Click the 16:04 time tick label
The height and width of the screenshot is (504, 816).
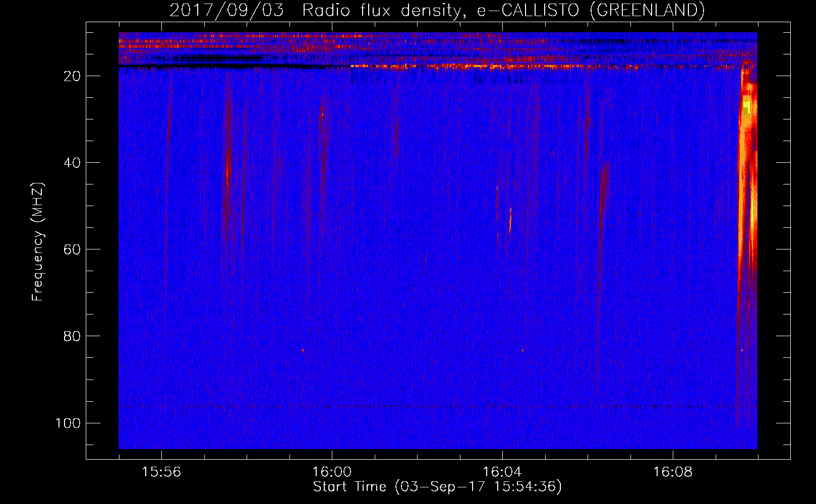502,472
